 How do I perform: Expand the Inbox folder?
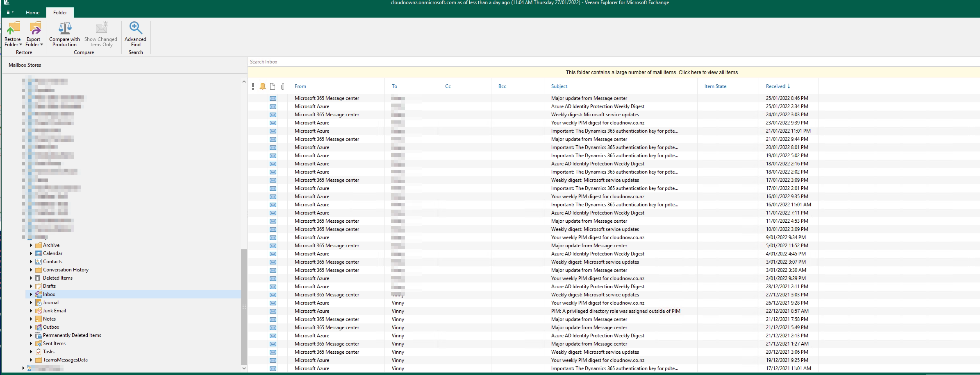pyautogui.click(x=31, y=294)
